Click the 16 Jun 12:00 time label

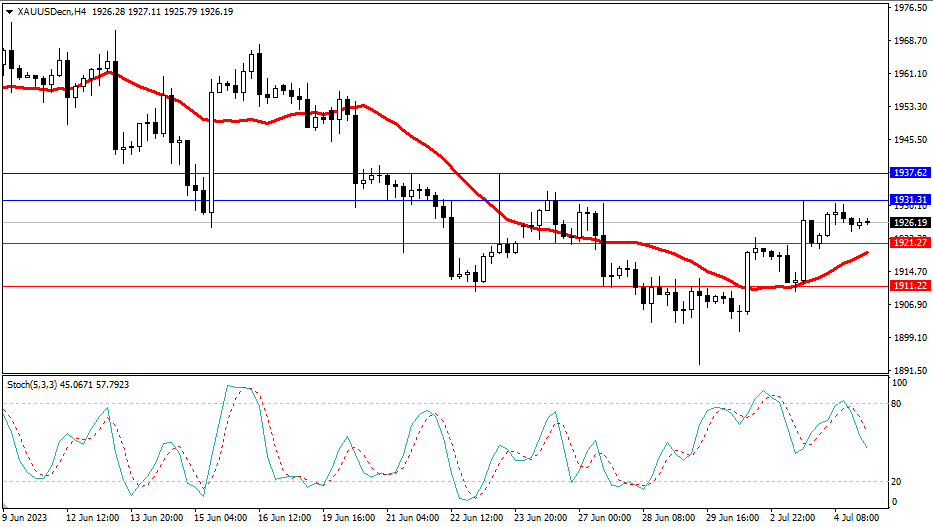coord(283,518)
